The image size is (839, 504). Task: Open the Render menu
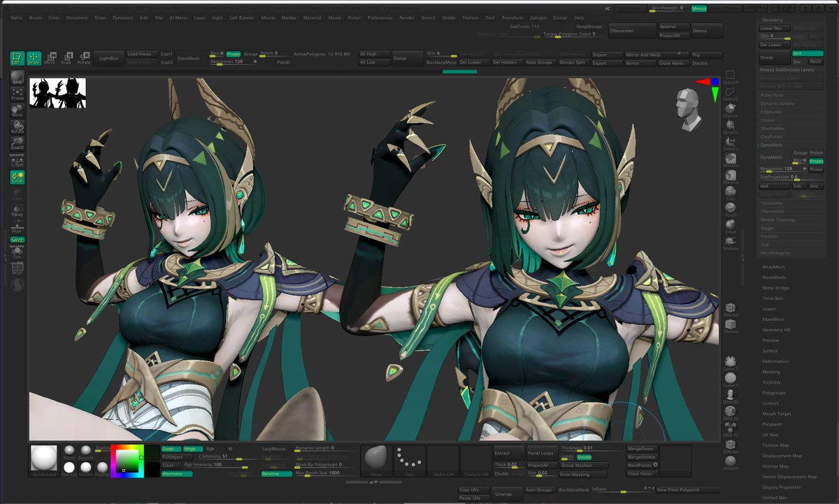tap(407, 17)
